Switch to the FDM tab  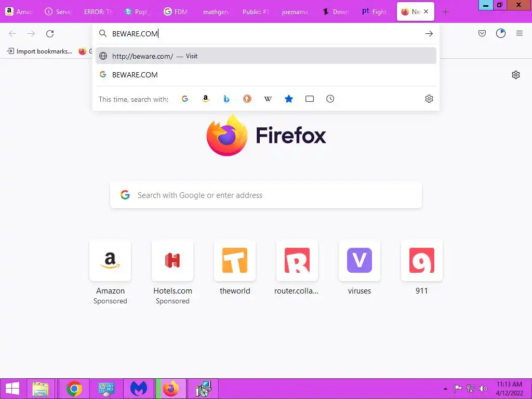[x=177, y=12]
